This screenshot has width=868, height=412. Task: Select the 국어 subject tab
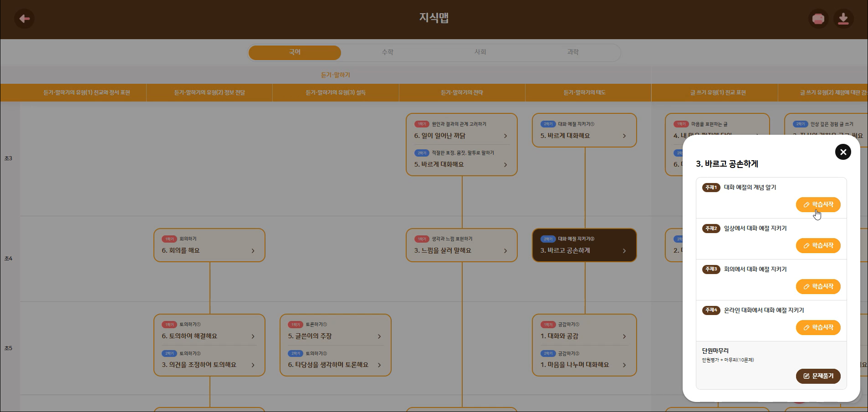click(295, 52)
